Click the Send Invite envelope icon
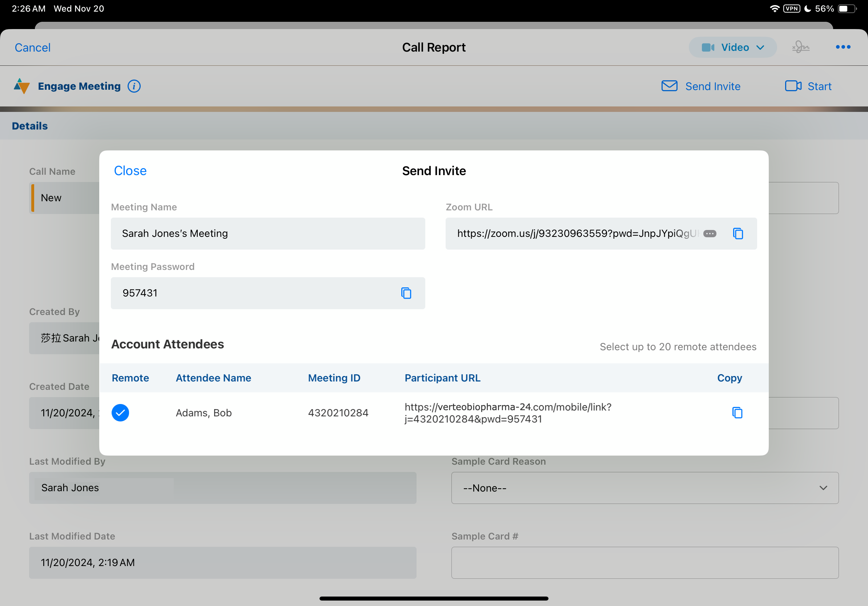The height and width of the screenshot is (606, 868). pos(669,86)
